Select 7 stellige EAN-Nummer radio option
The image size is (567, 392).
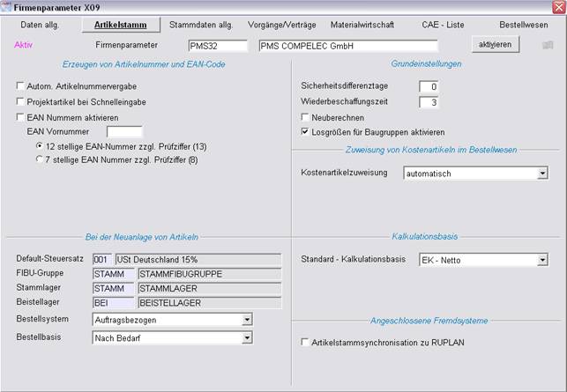(x=39, y=159)
